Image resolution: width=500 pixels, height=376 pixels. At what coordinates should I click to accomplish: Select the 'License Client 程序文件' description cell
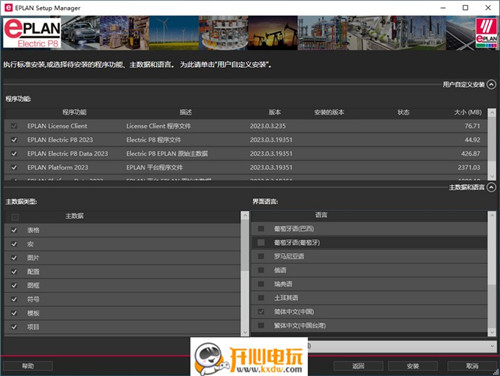pyautogui.click(x=158, y=126)
